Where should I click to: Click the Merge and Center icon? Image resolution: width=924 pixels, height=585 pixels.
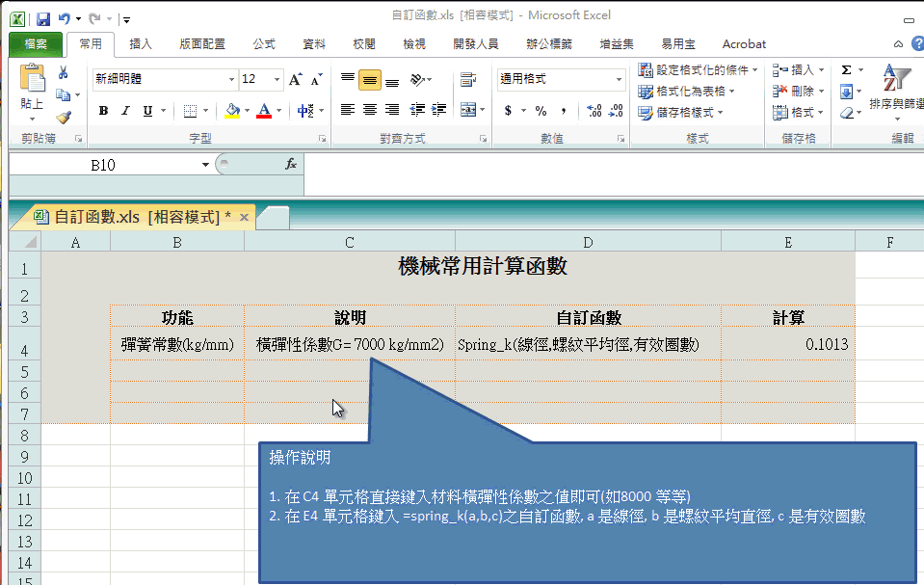tap(468, 110)
